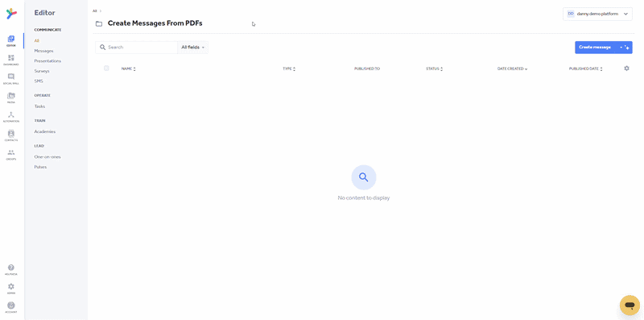This screenshot has height=320, width=644.
Task: Expand the Create message dropdown arrow
Action: pyautogui.click(x=621, y=48)
